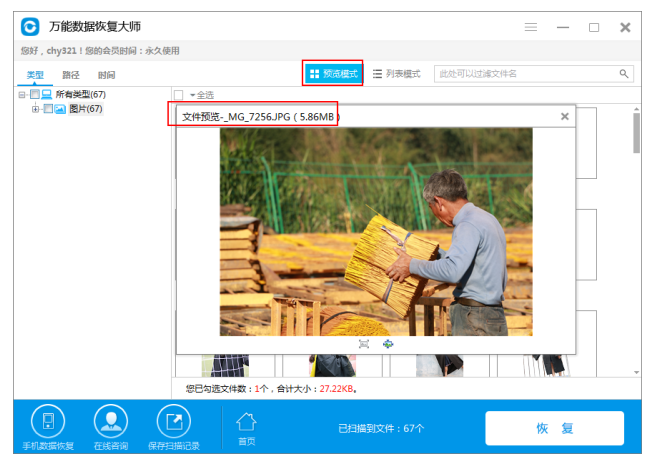Click the previewed farmer photo

point(376,232)
